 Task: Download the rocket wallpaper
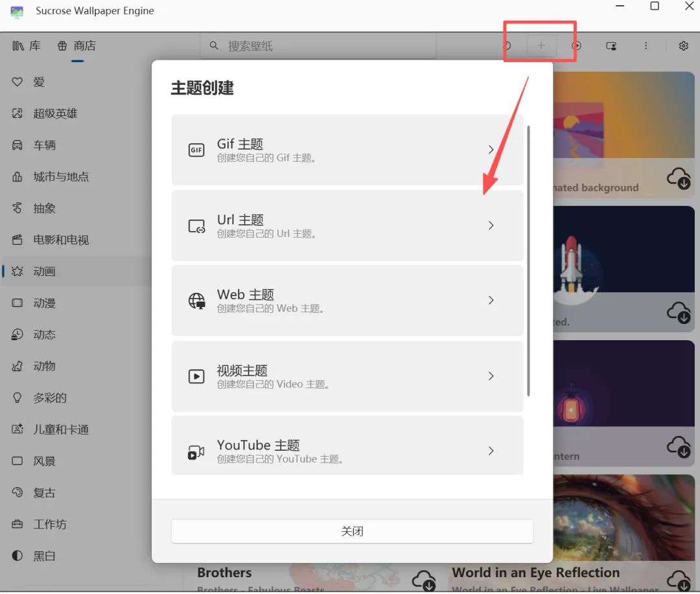click(x=679, y=312)
